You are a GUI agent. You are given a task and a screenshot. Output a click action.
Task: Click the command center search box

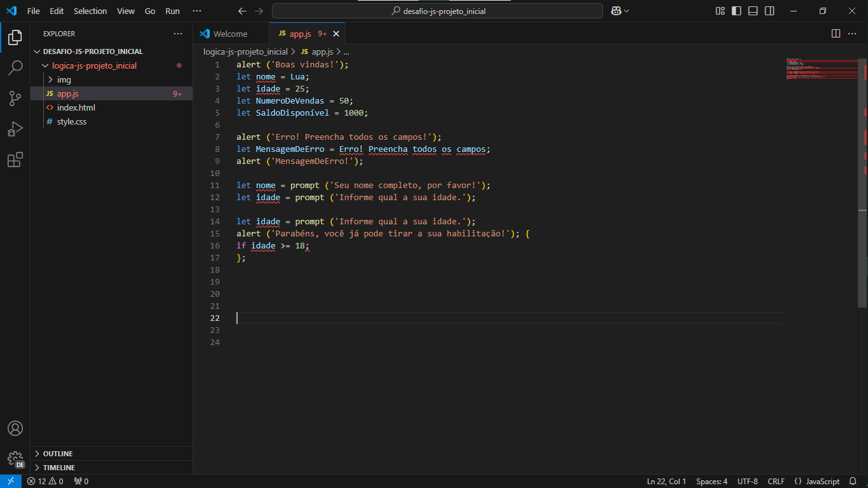point(437,11)
